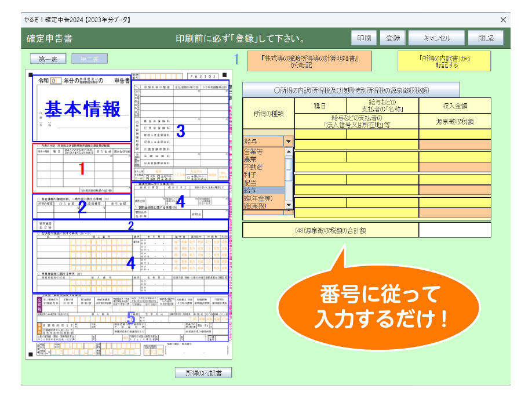Click the 登録 button
532x406 pixels.
pos(393,38)
